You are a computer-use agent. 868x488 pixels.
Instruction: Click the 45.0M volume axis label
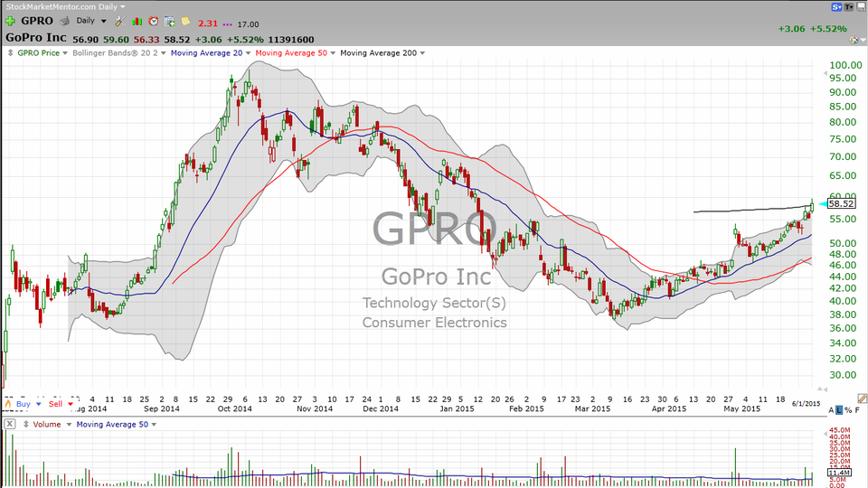click(x=839, y=430)
